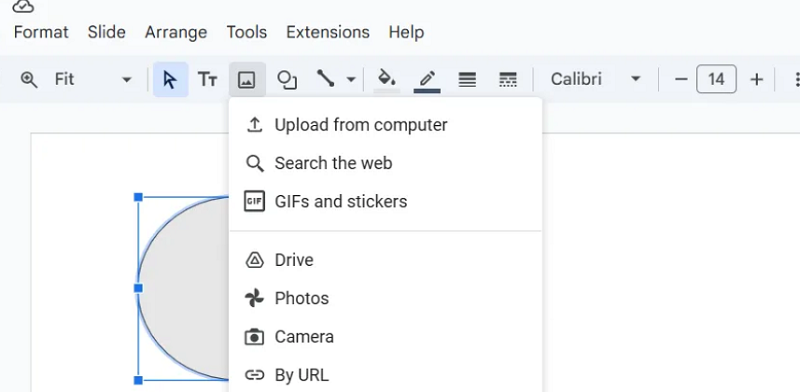Open the Border weight options
Viewport: 800px width, 392px height.
pyautogui.click(x=467, y=80)
